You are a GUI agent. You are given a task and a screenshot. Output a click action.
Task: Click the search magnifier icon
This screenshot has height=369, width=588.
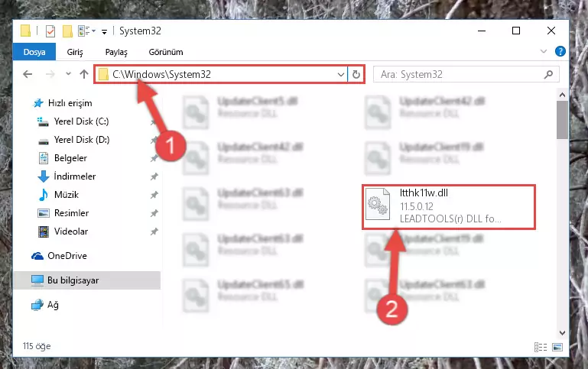pos(548,74)
